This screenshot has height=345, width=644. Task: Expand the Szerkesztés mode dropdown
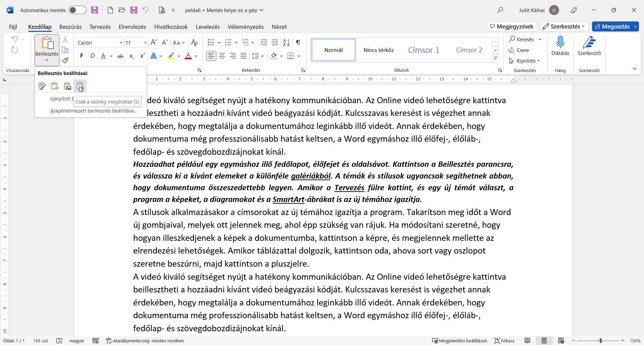pyautogui.click(x=565, y=26)
